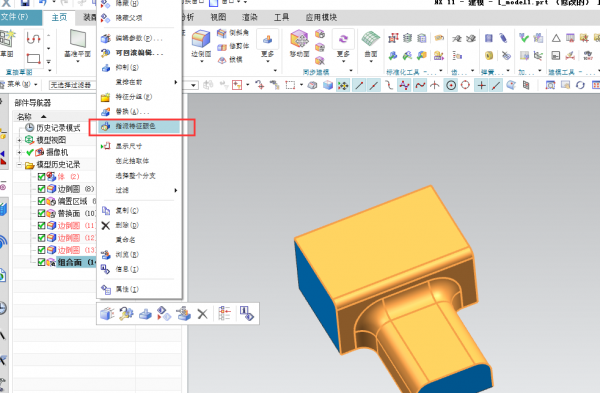Viewport: 600px width, 393px height.
Task: Open the 视图 ribbon tab
Action: tap(218, 17)
